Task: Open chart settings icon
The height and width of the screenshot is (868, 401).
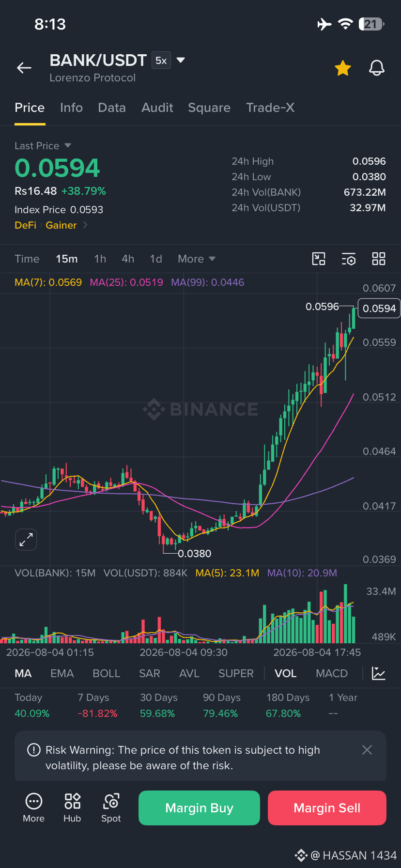Action: [349, 259]
